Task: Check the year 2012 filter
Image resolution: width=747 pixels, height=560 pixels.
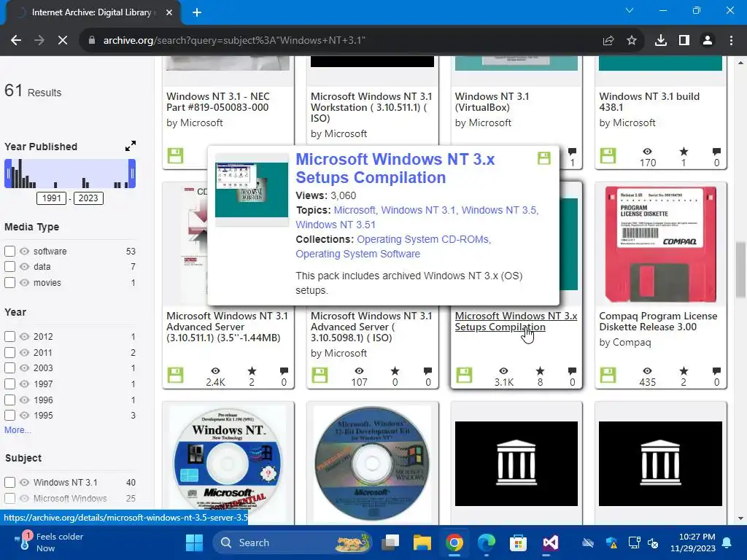Action: [9, 337]
